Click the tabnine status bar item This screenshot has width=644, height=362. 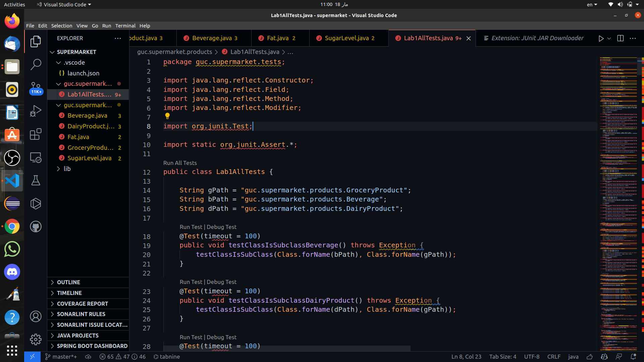(167, 357)
